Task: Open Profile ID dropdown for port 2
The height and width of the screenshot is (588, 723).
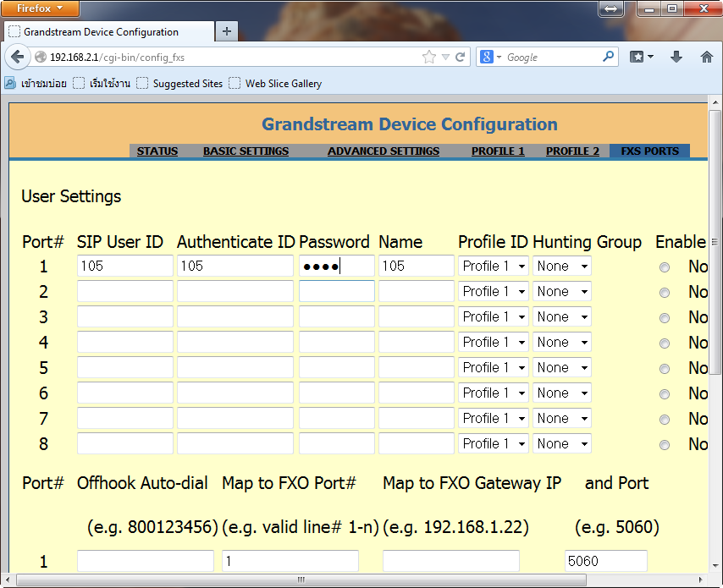Action: click(x=494, y=291)
